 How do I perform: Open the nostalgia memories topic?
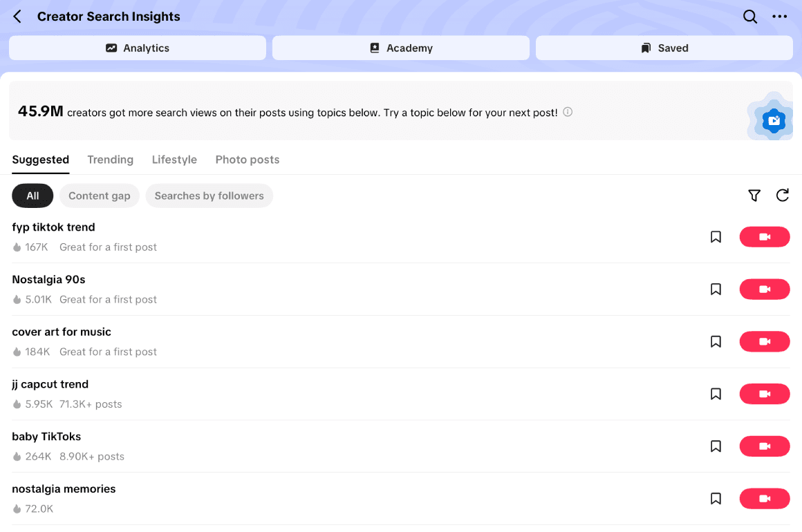(64, 489)
